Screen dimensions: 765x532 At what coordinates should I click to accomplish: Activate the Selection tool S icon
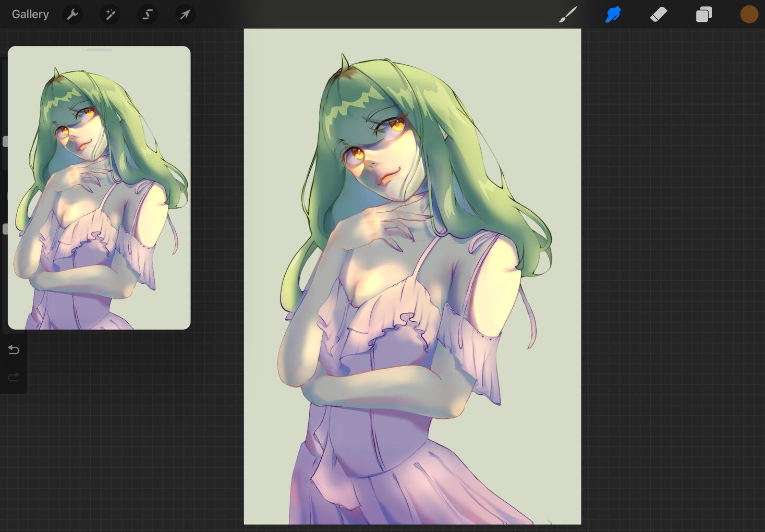[148, 14]
